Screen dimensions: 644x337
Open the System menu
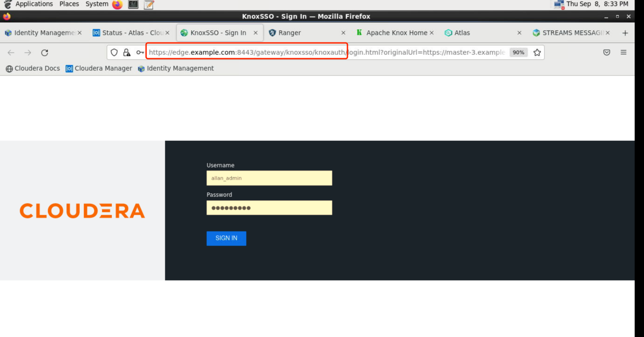tap(97, 4)
